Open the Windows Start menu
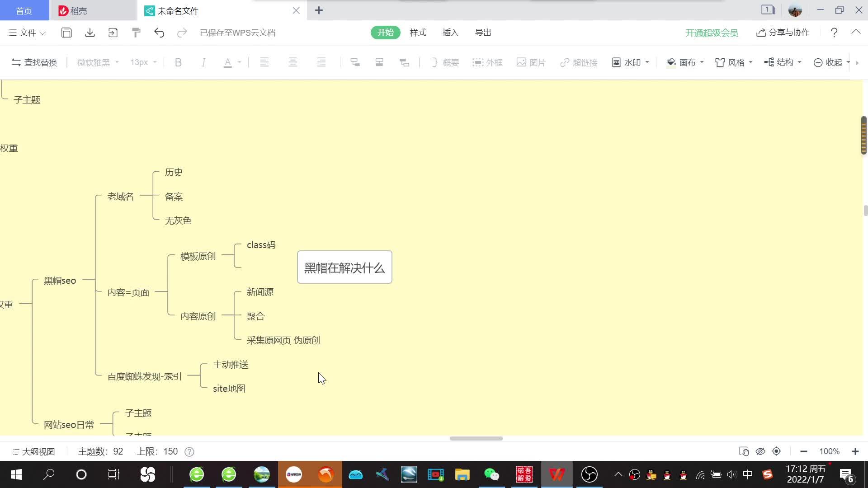The height and width of the screenshot is (488, 868). (x=16, y=474)
